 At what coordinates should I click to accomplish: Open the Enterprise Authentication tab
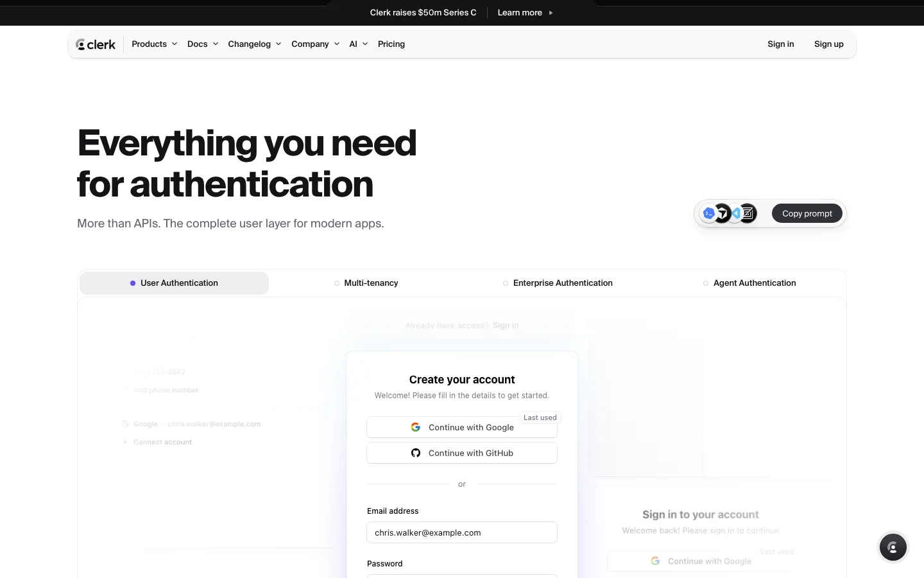[558, 283]
